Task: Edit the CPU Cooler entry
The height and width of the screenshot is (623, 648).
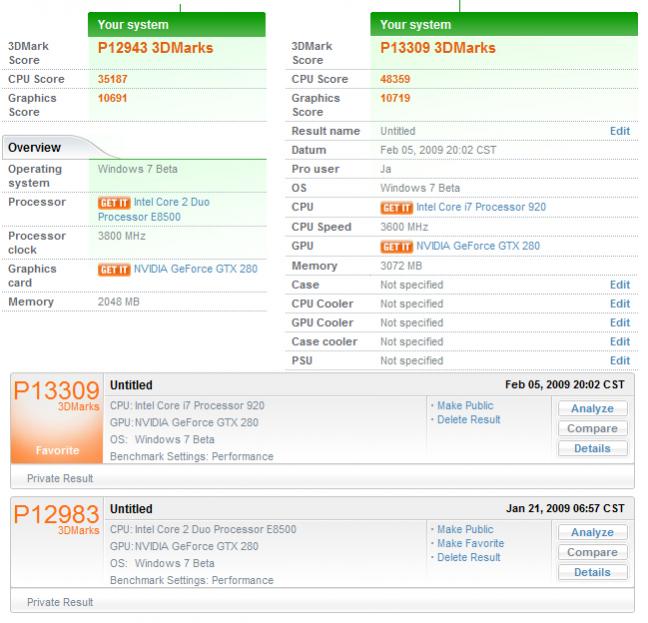Action: (x=619, y=304)
